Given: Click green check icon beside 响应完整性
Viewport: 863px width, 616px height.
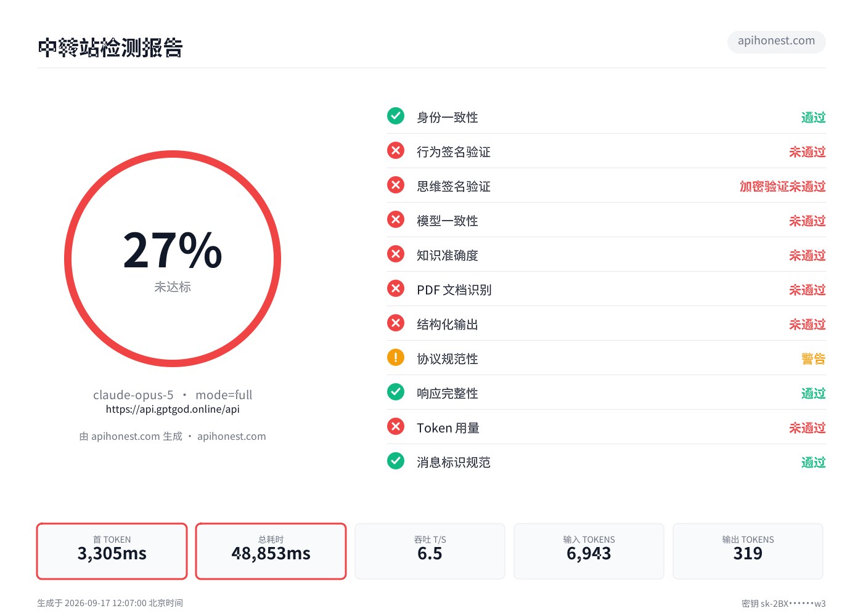Looking at the screenshot, I should pos(396,392).
